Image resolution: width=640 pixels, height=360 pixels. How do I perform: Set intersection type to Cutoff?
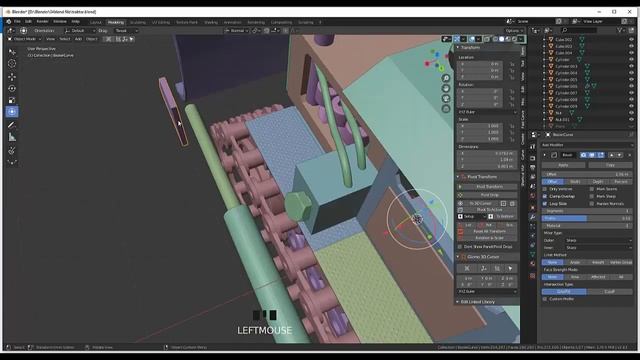coord(609,292)
